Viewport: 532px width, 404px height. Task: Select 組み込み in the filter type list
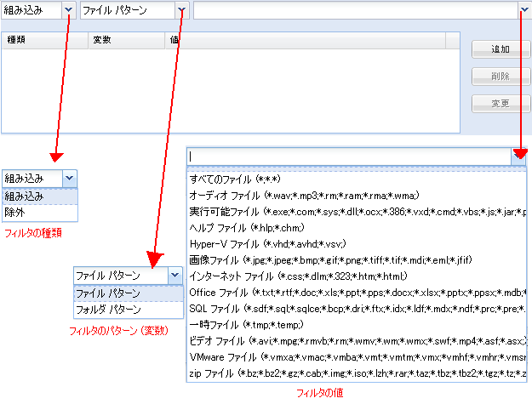pos(40,196)
